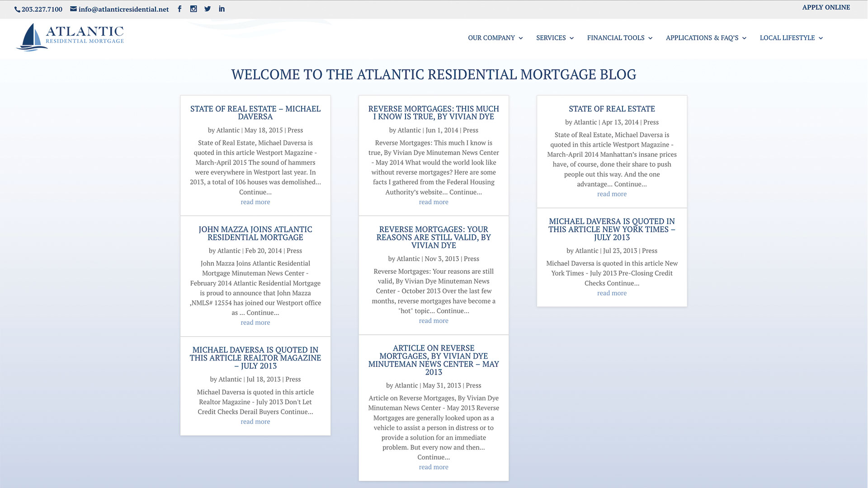
Task: Expand the Financial Tools chevron
Action: (651, 38)
